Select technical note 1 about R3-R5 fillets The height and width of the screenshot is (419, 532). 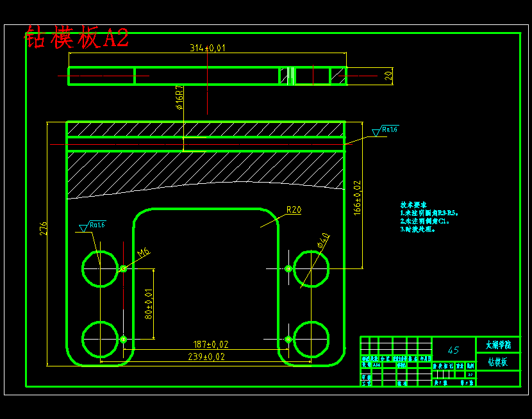pyautogui.click(x=429, y=213)
